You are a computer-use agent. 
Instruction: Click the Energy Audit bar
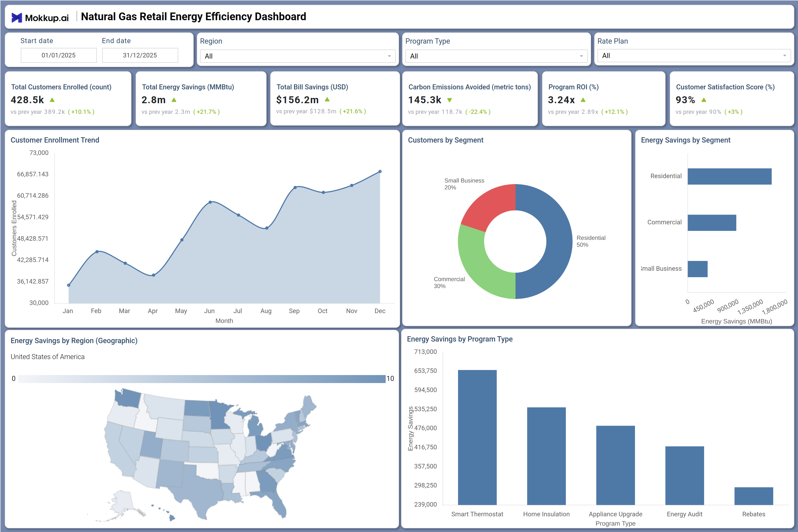point(685,476)
